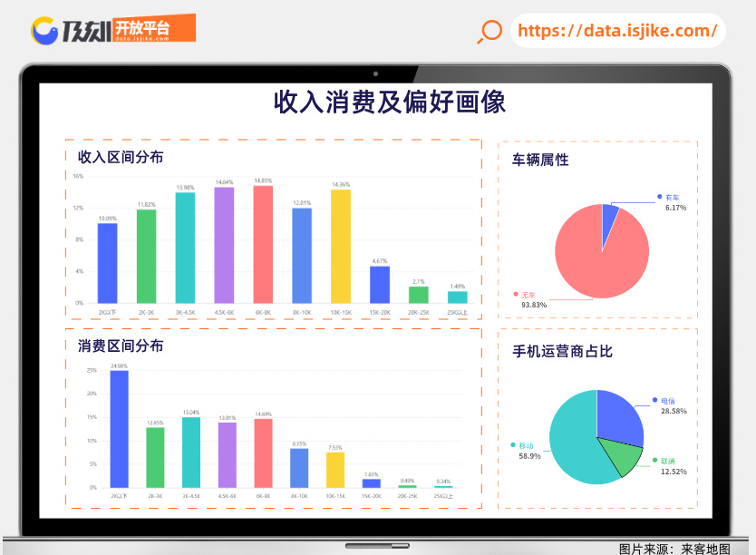Click the 28.58% value label
This screenshot has width=756, height=555.
click(674, 411)
